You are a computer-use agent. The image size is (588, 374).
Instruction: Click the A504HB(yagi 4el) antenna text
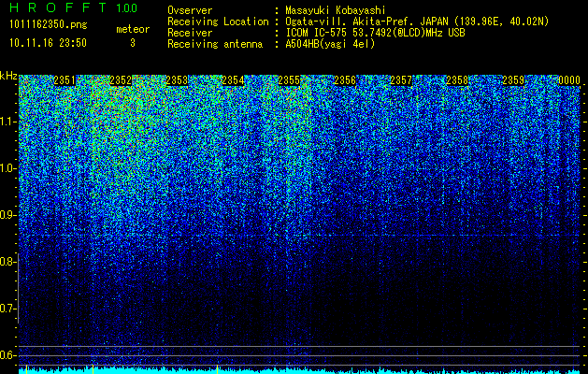click(330, 44)
